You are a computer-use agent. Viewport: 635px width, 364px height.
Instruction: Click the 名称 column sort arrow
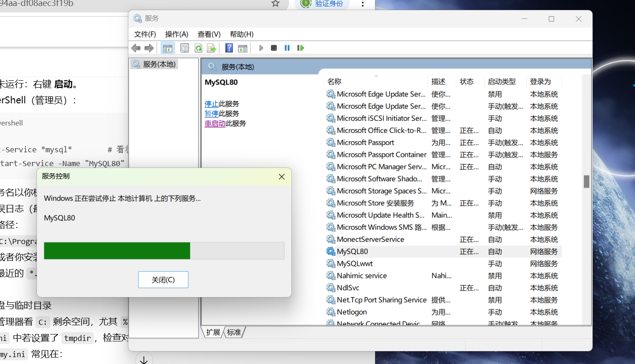tap(375, 75)
